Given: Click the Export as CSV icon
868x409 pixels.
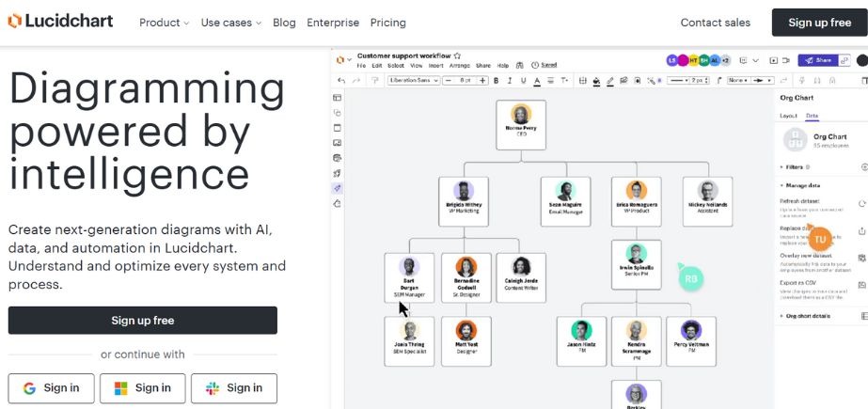Looking at the screenshot, I should [x=862, y=285].
